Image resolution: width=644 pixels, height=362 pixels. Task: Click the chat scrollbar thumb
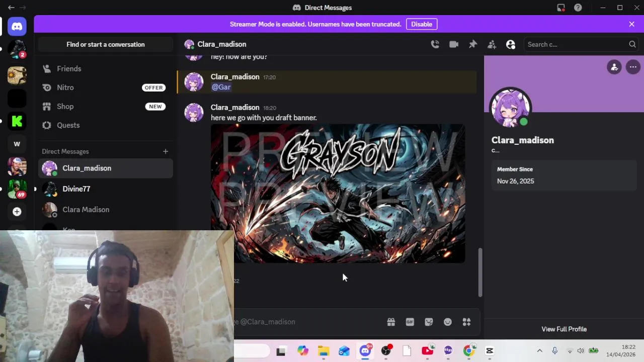[480, 272]
